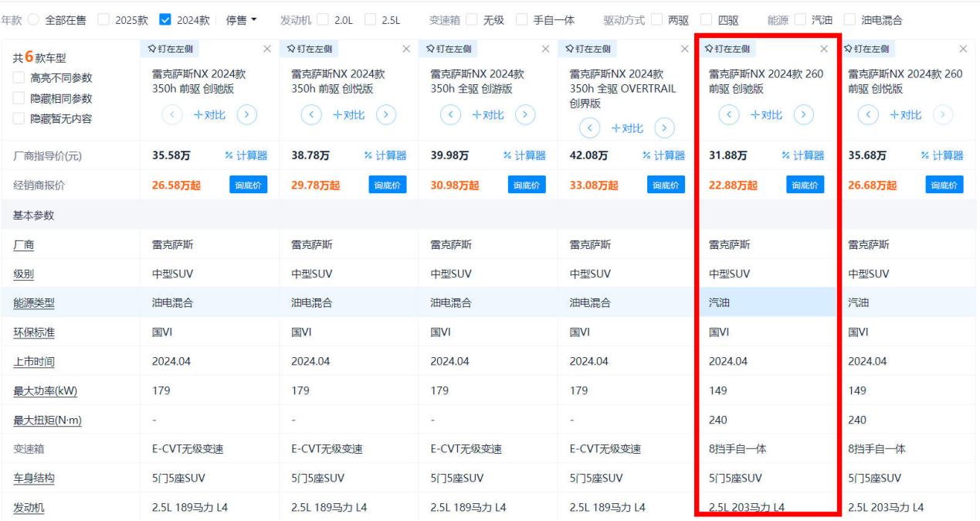This screenshot has width=980, height=521.
Task: Previous arrow under OVERTRAIL 创界版
Action: click(x=588, y=128)
